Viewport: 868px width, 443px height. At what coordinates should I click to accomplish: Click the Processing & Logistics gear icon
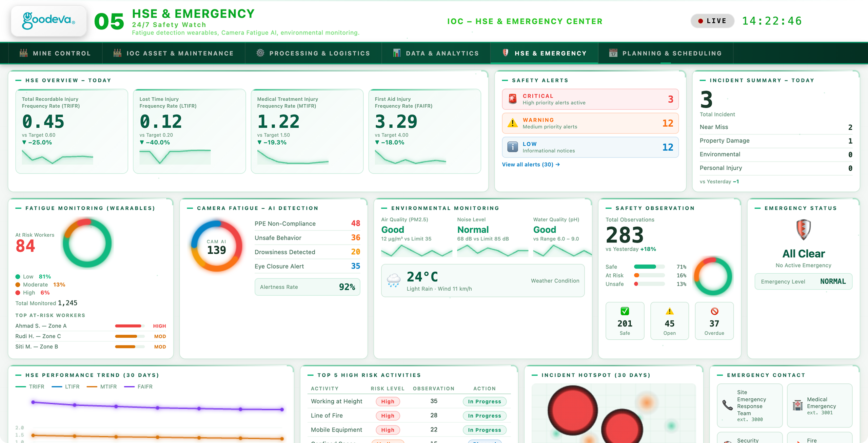click(260, 53)
